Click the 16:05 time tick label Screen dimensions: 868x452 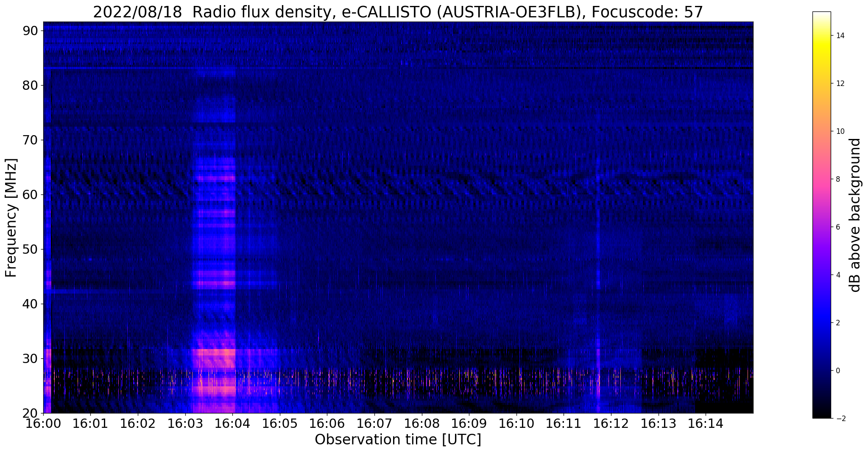[280, 424]
